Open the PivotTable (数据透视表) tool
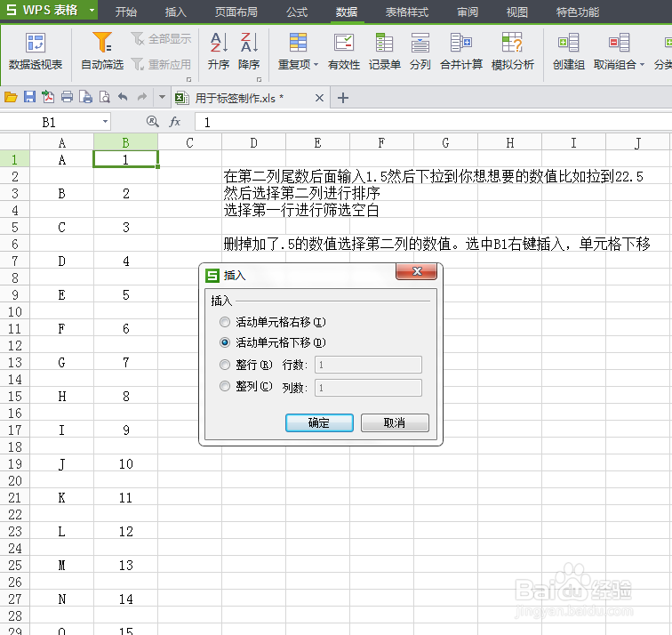 (x=36, y=52)
